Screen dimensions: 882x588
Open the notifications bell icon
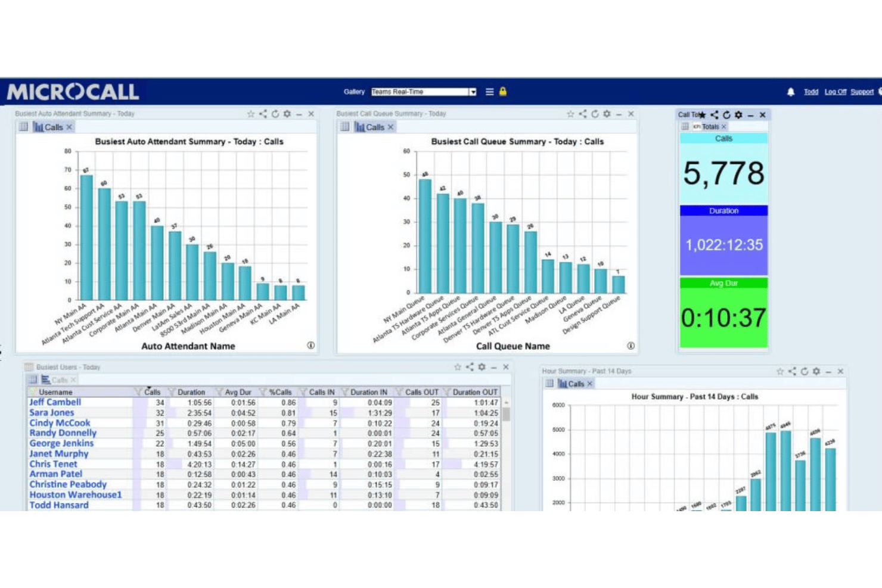point(791,92)
